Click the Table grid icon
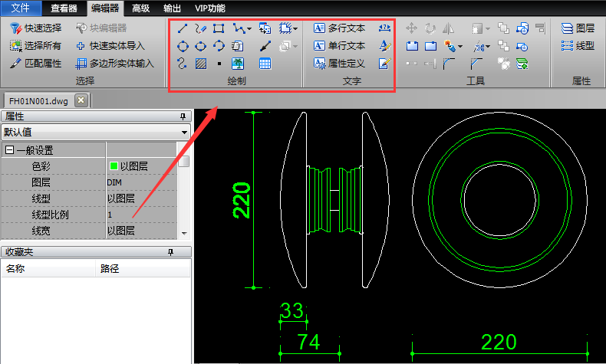The width and height of the screenshot is (606, 364). pos(265,64)
